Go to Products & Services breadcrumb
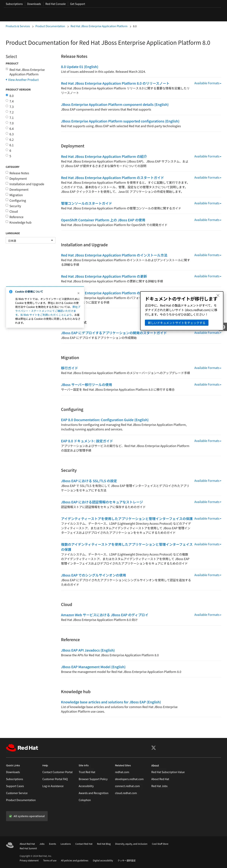227x868 pixels. (18, 26)
